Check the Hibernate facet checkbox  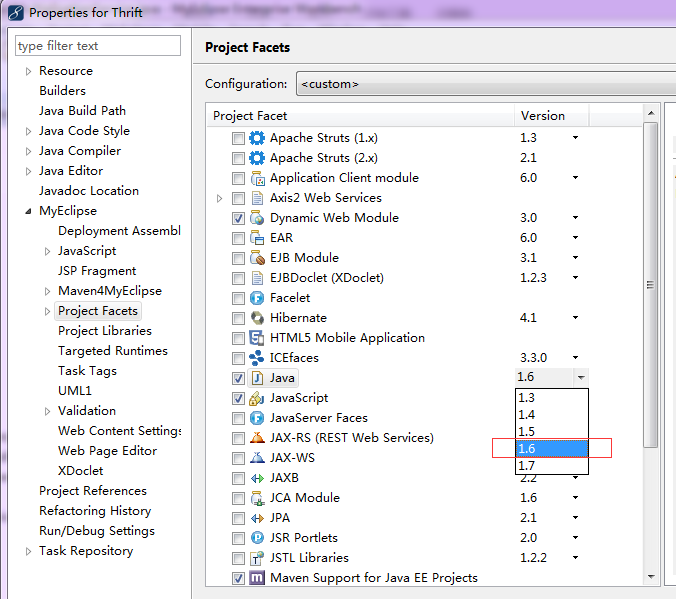pyautogui.click(x=238, y=319)
